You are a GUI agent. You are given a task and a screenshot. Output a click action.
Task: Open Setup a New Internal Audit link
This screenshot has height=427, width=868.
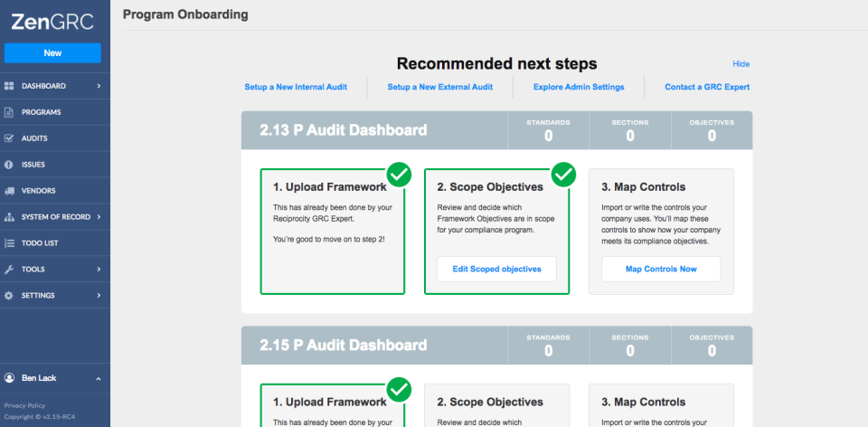tap(296, 87)
